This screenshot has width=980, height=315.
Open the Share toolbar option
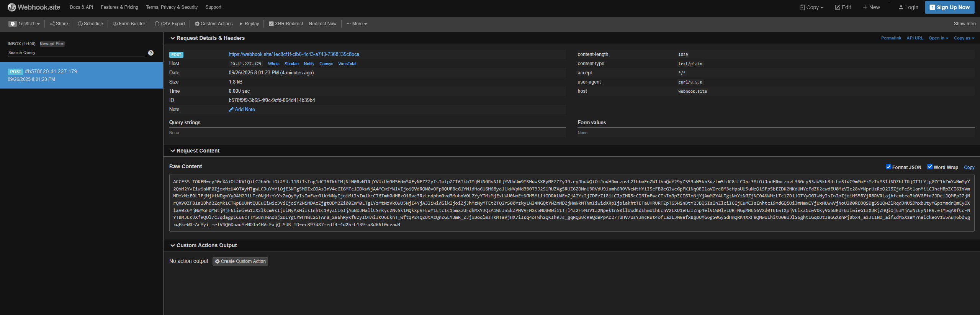point(59,24)
